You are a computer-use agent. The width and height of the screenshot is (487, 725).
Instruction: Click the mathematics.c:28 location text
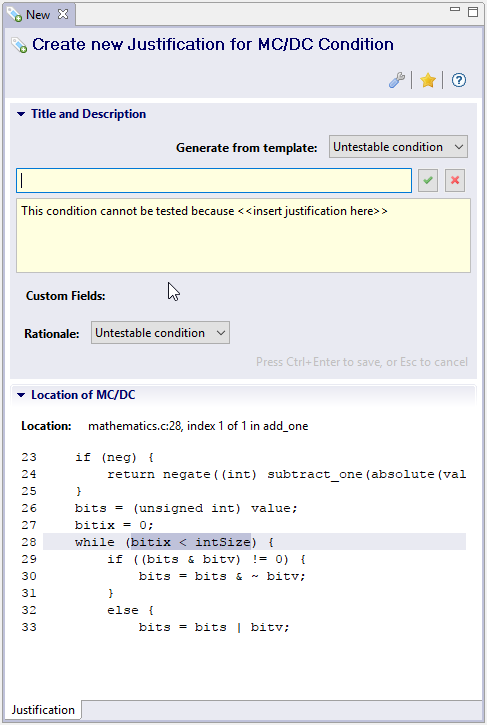coord(198,426)
